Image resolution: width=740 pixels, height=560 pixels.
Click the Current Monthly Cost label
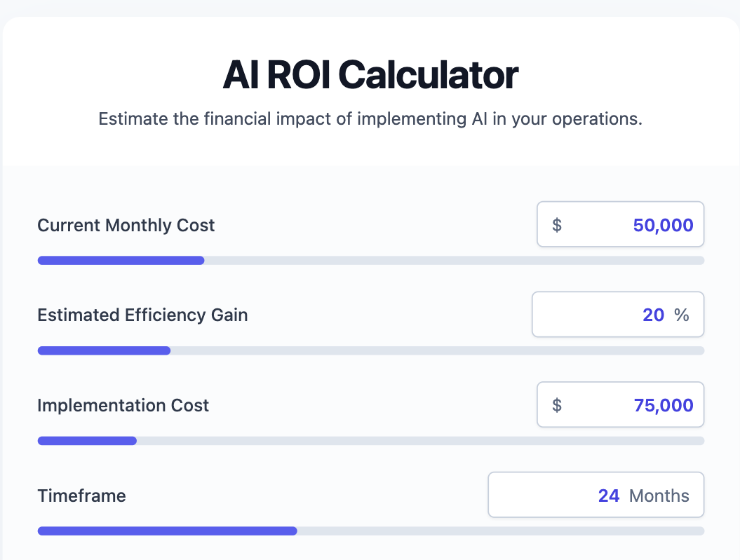pos(126,226)
